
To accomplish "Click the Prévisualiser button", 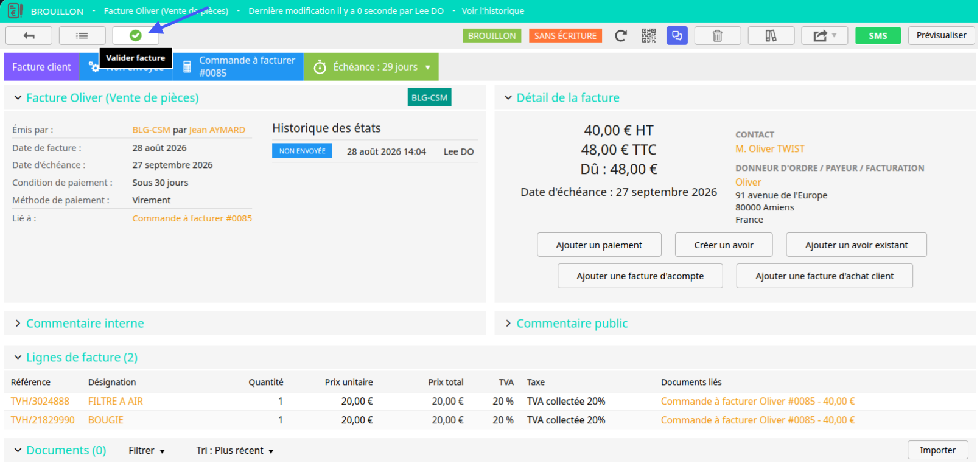I will click(x=942, y=35).
